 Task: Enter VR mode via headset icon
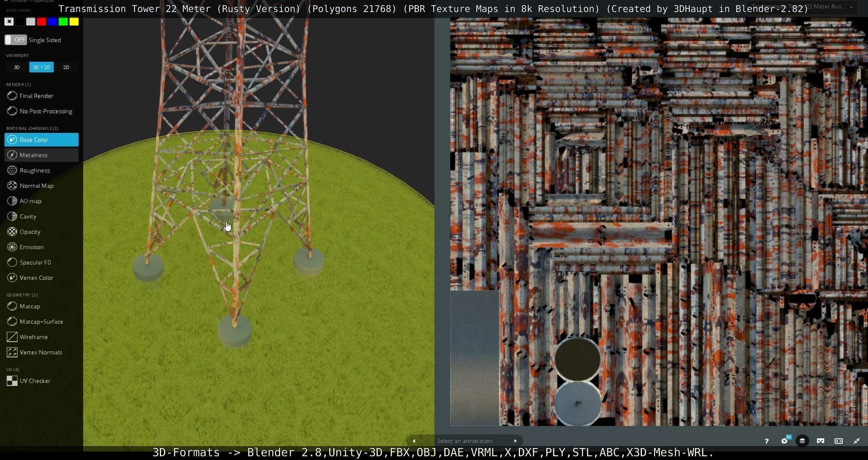(x=820, y=441)
